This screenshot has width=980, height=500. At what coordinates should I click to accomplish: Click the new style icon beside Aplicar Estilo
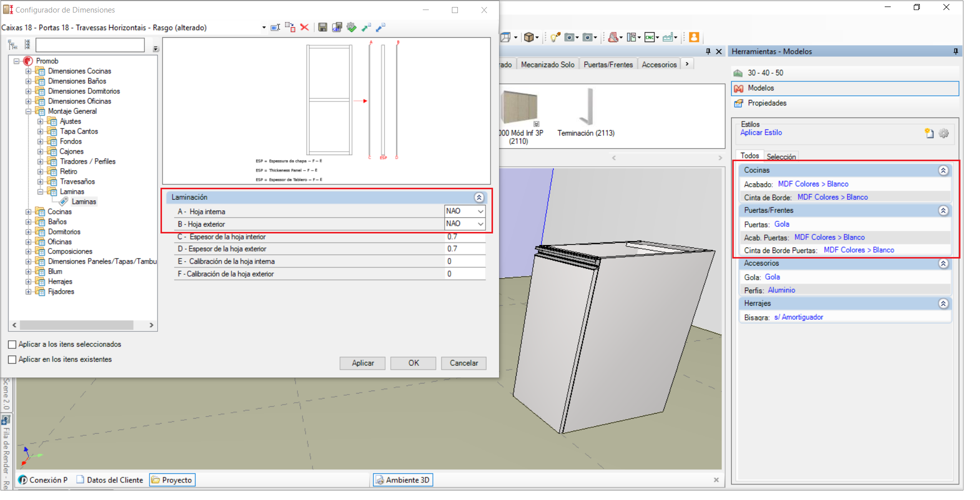(929, 133)
